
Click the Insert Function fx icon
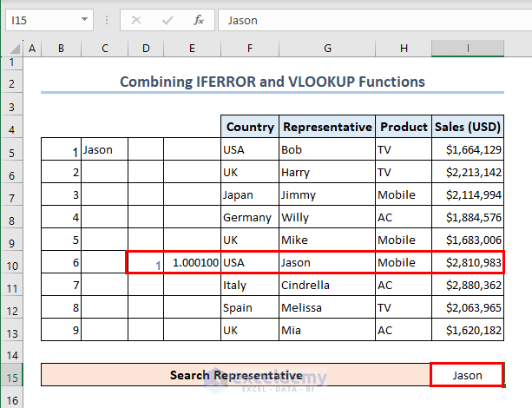pos(199,20)
